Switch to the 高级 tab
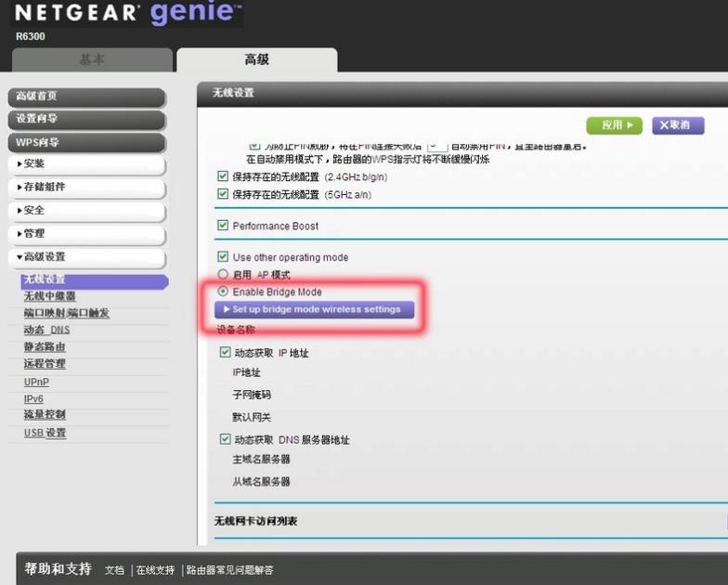The image size is (728, 585). point(257,59)
